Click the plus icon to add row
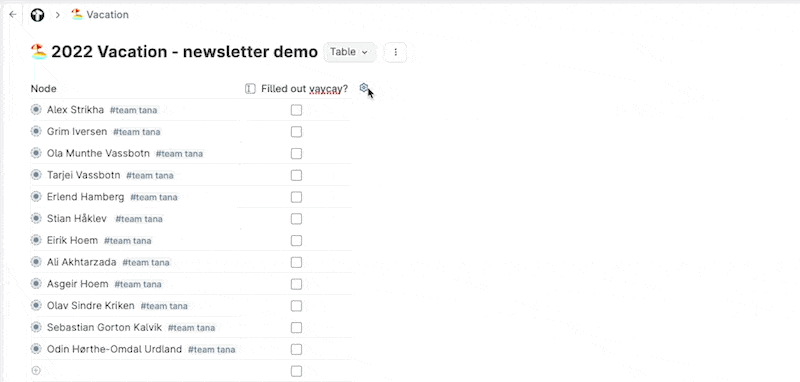 tap(36, 371)
